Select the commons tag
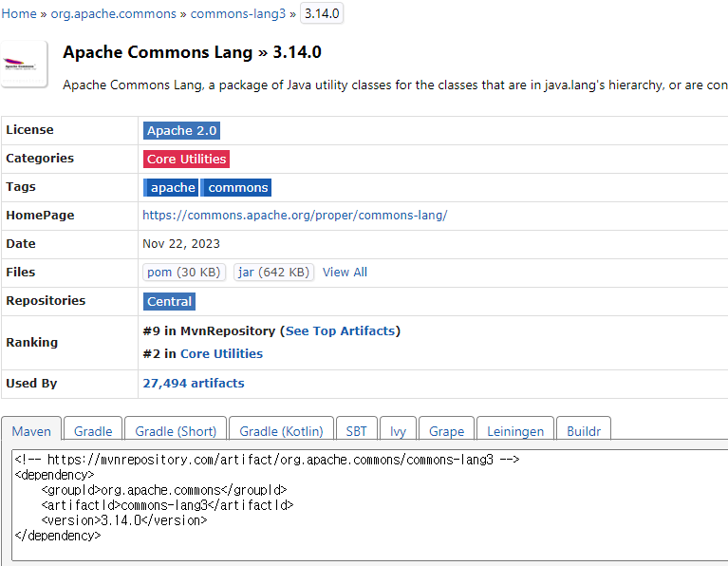Viewport: 728px width, 566px height. pyautogui.click(x=235, y=188)
